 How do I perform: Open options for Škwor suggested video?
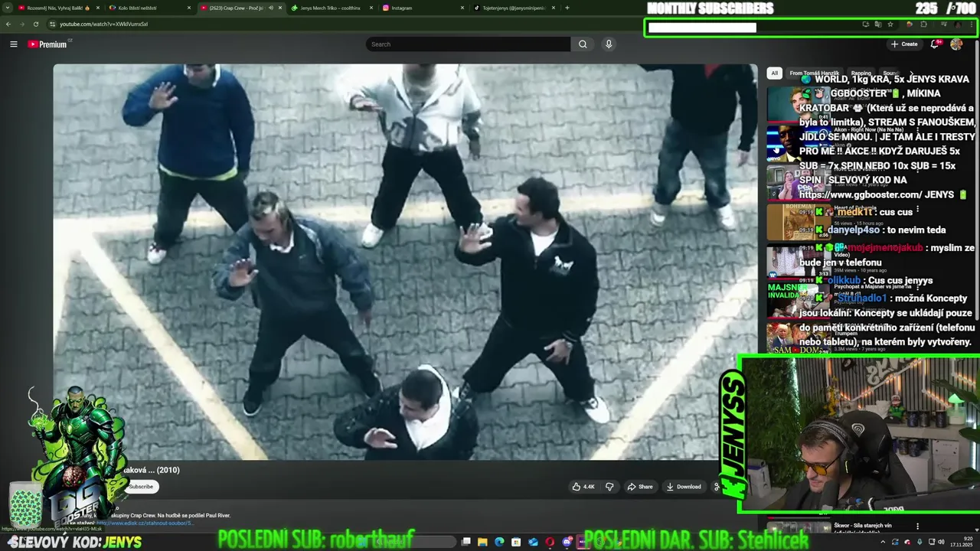(917, 526)
